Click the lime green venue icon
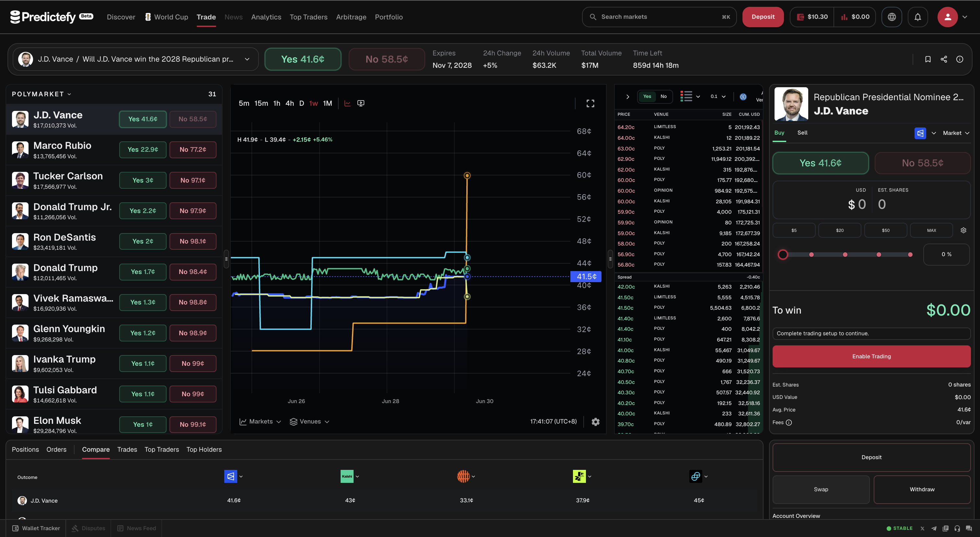 pos(579,476)
